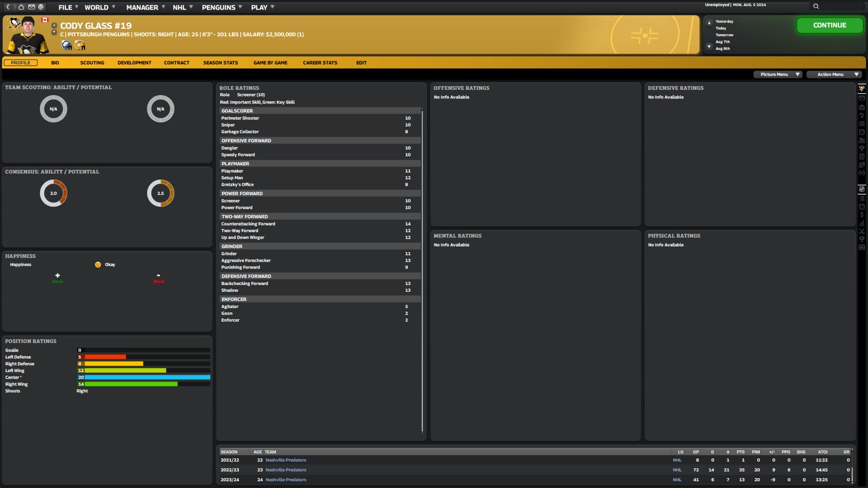
Task: Open Nashville Predators link for 2023/24
Action: tap(286, 480)
